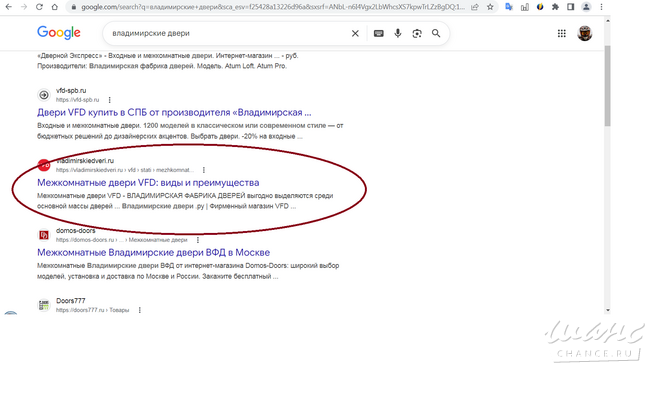Open the on-screen keyboard icon

379,33
